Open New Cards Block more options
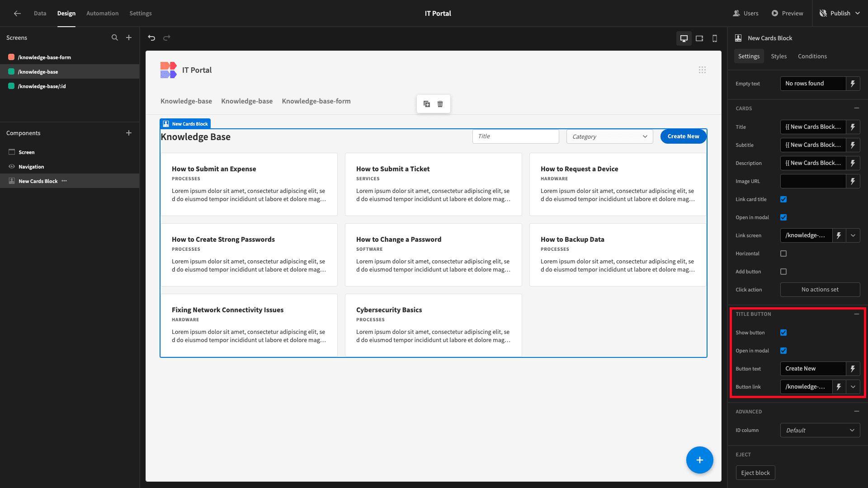The width and height of the screenshot is (868, 488). (64, 181)
